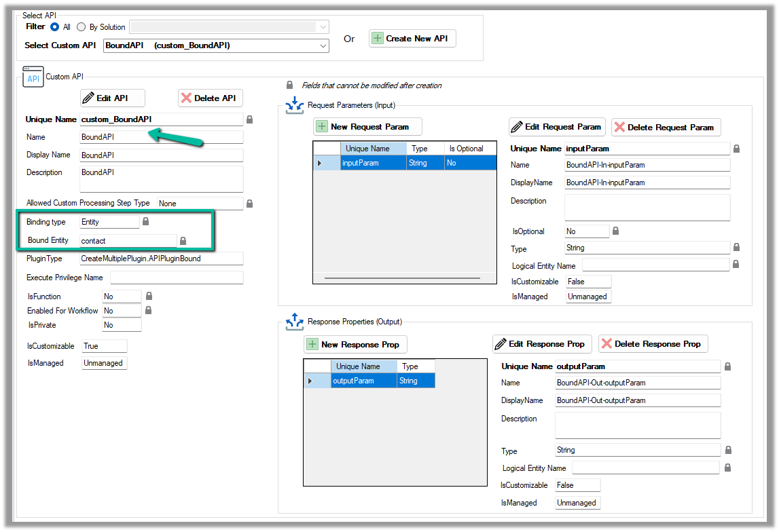Click lock icon next to Bound Entity
The height and width of the screenshot is (532, 779).
[183, 241]
